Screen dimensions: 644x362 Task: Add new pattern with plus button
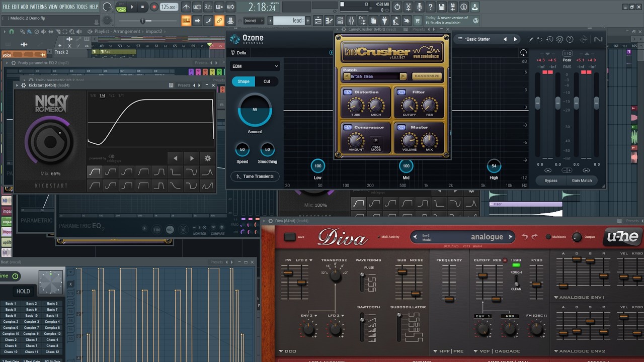pos(308,21)
